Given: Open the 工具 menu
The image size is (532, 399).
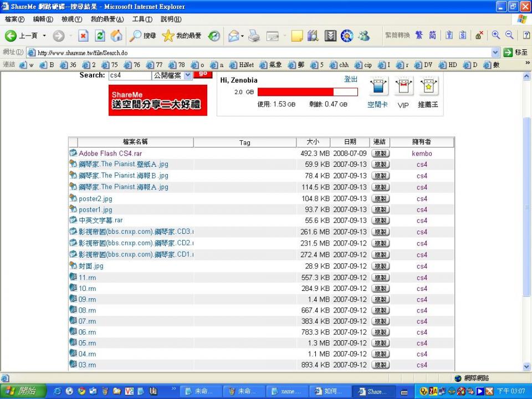Looking at the screenshot, I should [x=142, y=19].
